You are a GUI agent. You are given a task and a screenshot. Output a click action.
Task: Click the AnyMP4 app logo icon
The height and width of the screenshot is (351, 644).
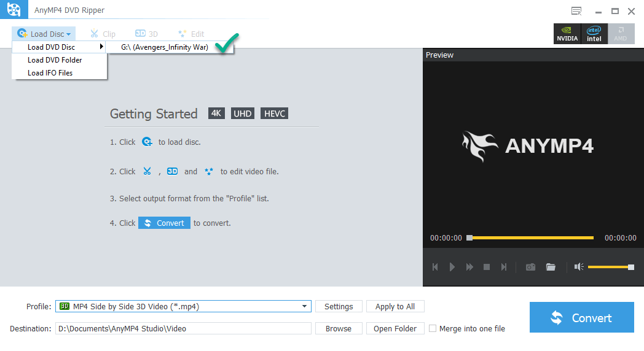(x=14, y=9)
